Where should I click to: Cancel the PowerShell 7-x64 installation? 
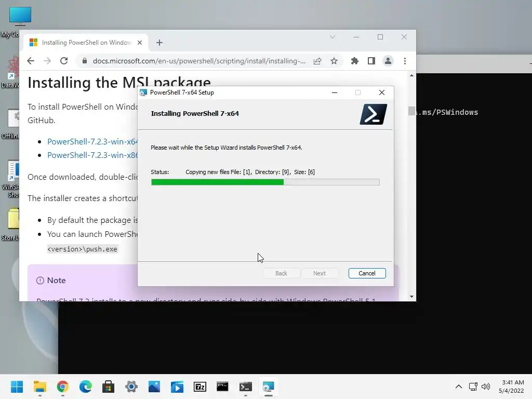click(367, 273)
